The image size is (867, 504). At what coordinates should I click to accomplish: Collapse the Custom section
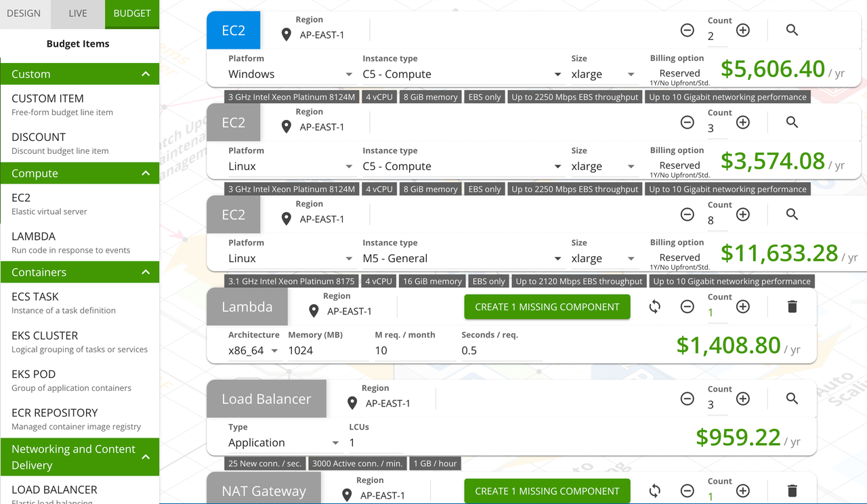(x=79, y=74)
